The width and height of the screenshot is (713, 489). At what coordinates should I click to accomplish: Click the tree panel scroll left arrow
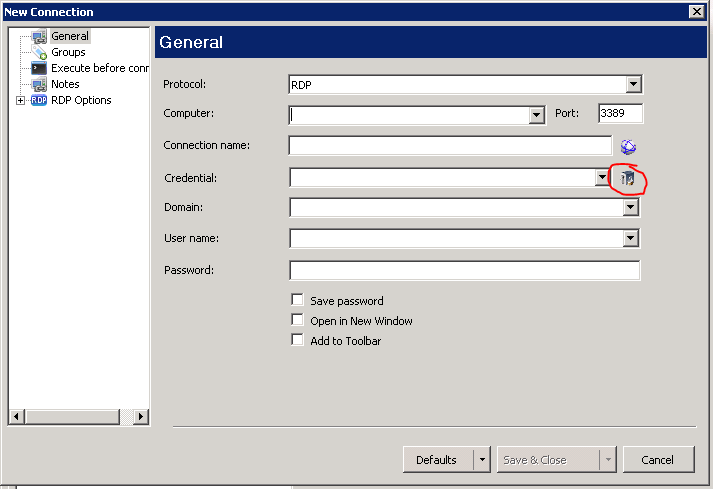[17, 416]
